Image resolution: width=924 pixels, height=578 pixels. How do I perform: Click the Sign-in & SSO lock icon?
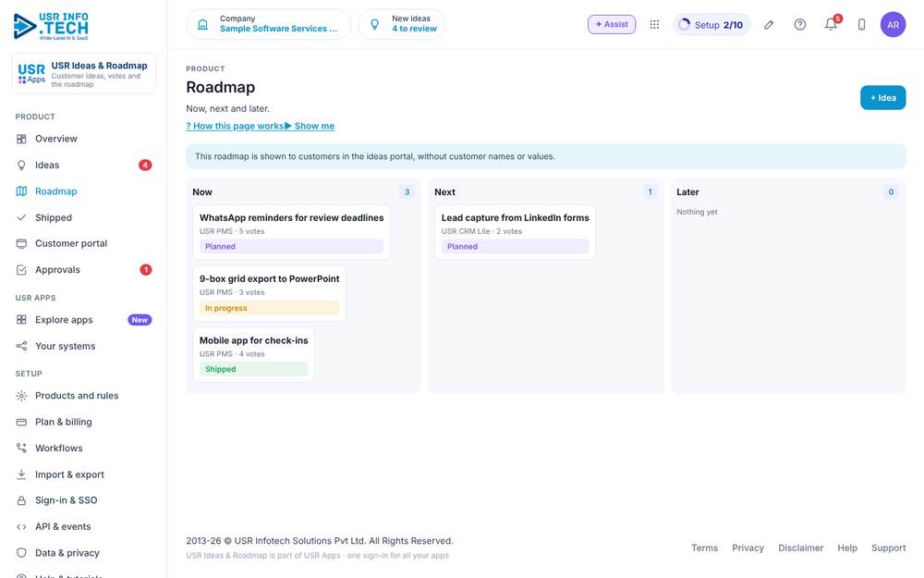pos(21,500)
